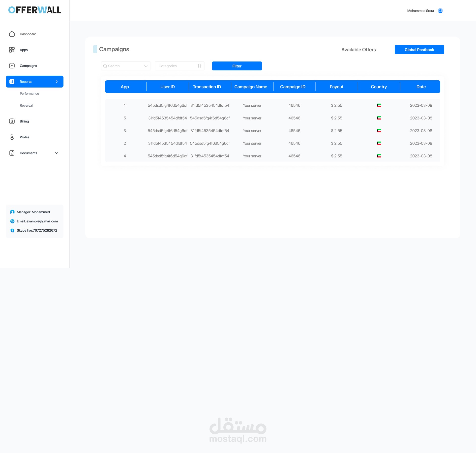Viewport: 476px width, 453px height.
Task: Click the Skype icon in manager card
Action: pos(12,230)
